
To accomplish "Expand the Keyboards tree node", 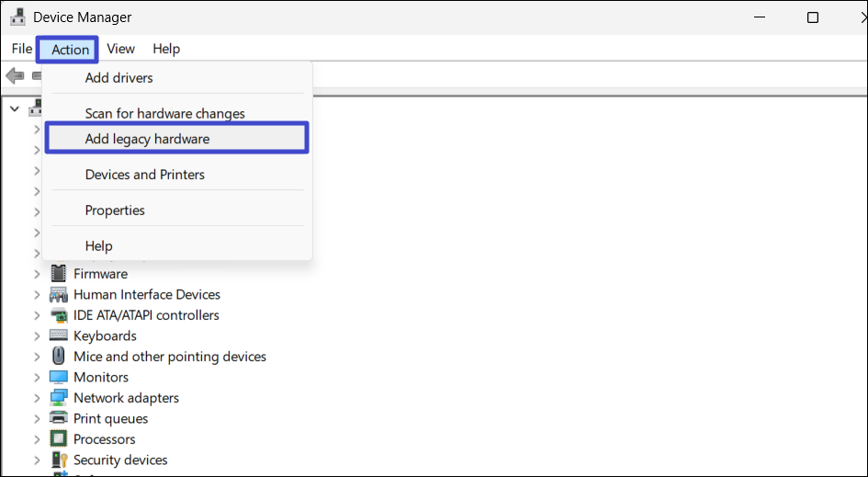I will (x=37, y=336).
